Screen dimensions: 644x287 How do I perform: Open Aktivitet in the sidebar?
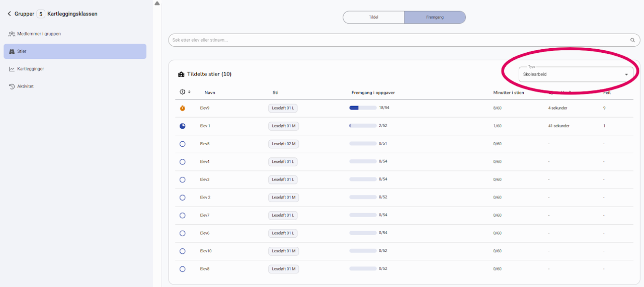point(75,86)
